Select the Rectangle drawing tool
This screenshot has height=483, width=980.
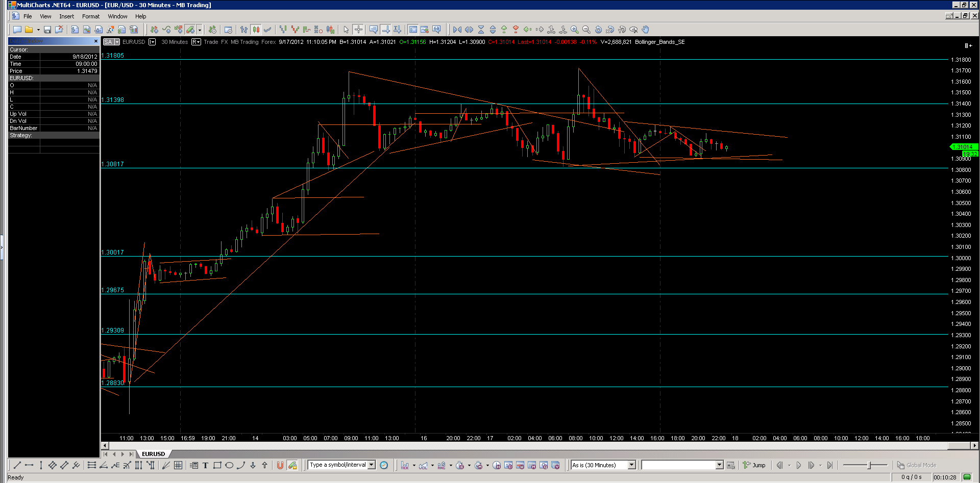point(217,465)
